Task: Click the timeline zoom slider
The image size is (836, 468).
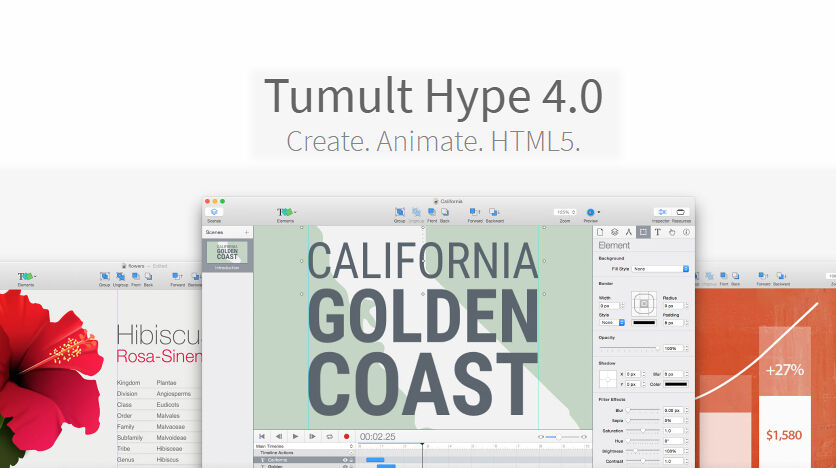Action: [x=562, y=437]
